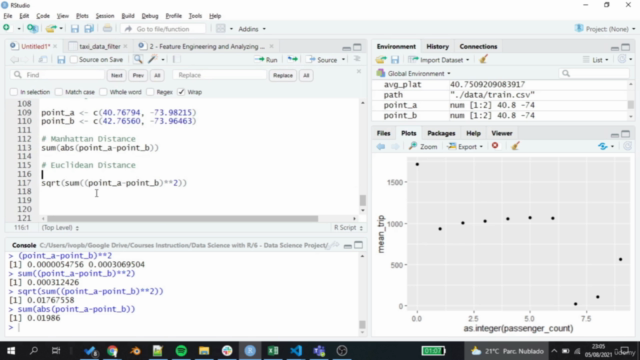Remove the current plot with the red X
Viewport: 640px width, 360px height.
point(495,146)
